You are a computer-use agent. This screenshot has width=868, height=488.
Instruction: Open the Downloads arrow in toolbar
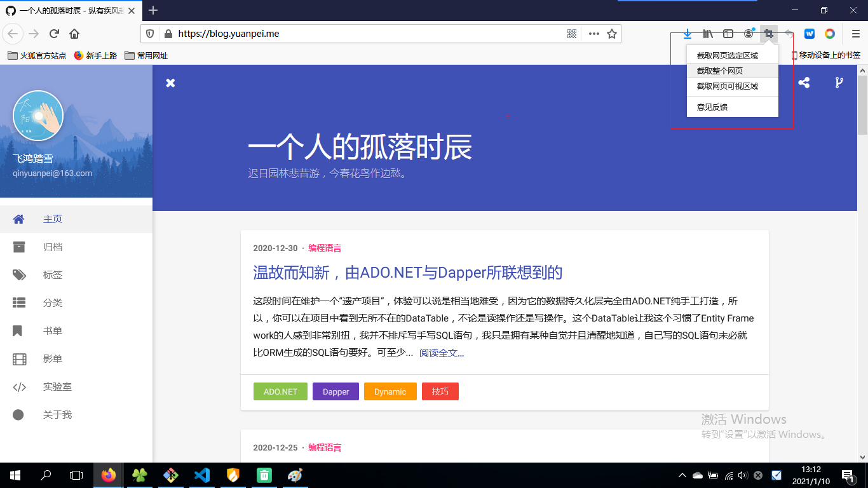tap(687, 34)
